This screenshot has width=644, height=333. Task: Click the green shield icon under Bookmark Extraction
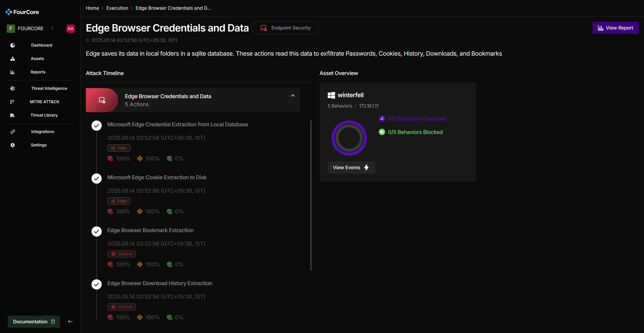[x=169, y=264]
